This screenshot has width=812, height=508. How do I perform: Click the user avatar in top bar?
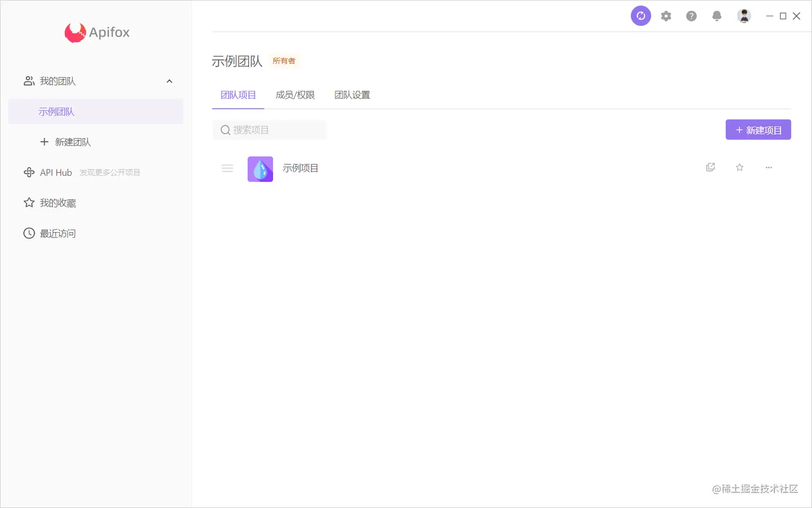[x=744, y=16]
